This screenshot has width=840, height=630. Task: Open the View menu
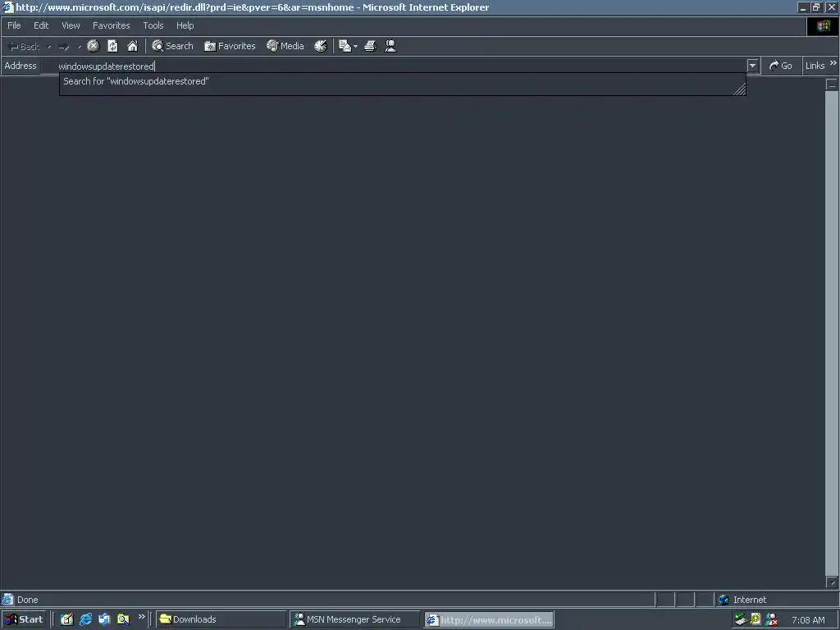(x=71, y=25)
